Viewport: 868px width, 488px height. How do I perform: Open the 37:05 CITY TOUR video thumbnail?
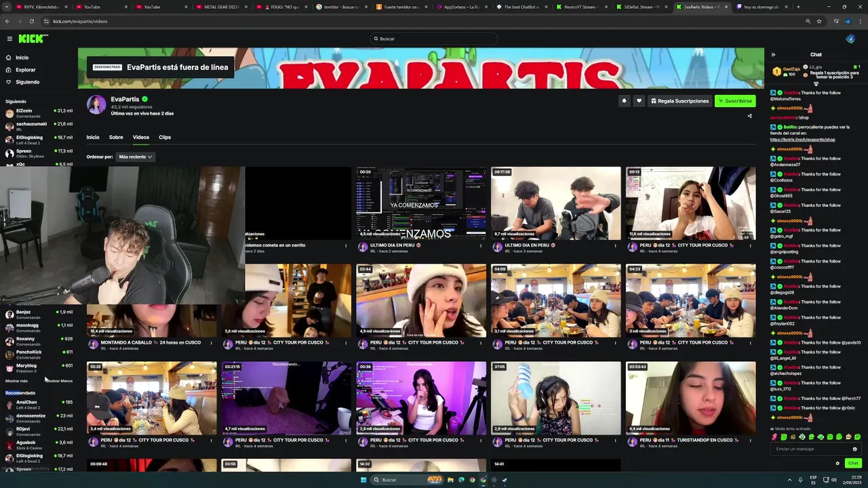click(555, 398)
